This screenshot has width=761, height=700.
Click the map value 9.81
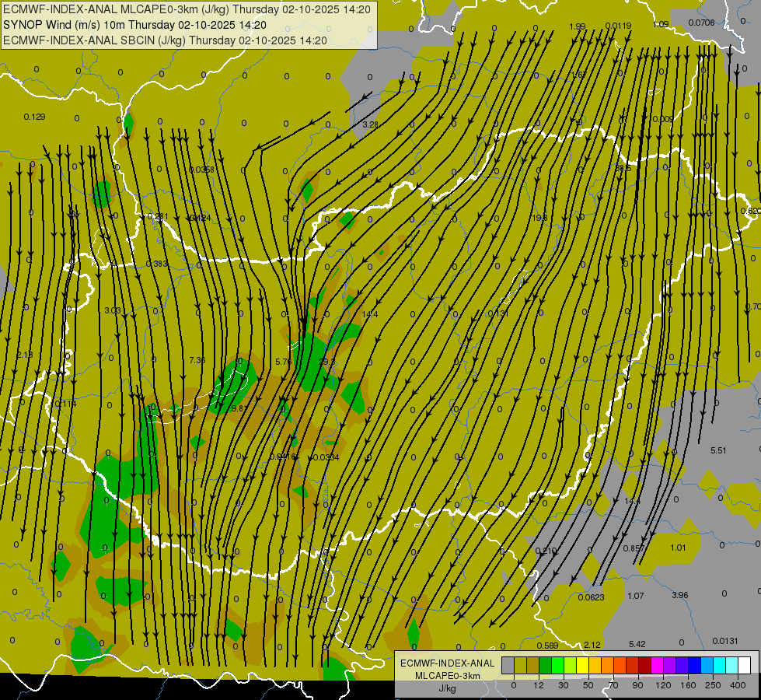click(x=239, y=408)
